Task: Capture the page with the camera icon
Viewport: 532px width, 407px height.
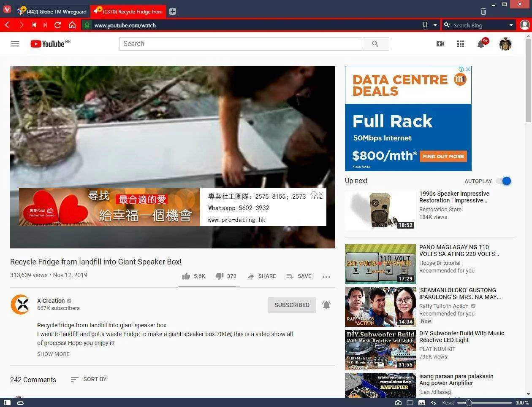Action: (398, 403)
